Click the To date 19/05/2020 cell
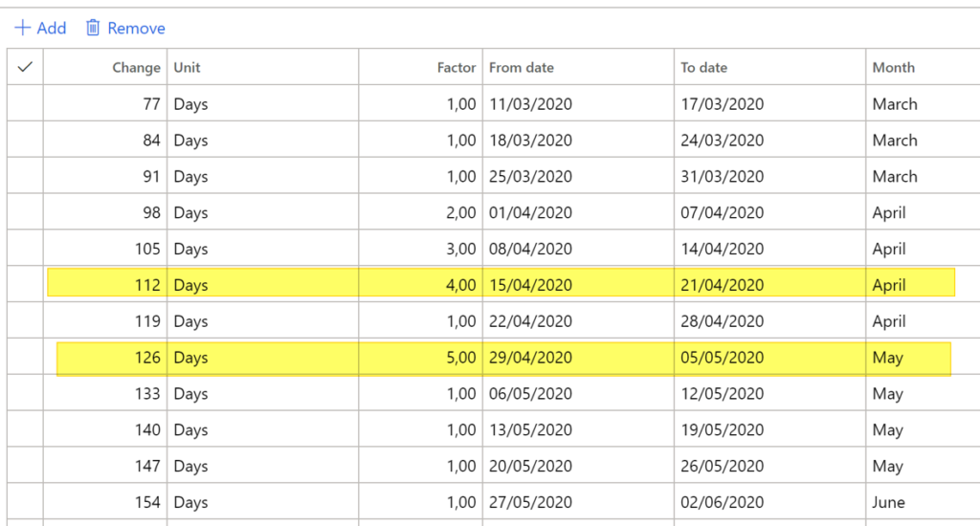 coord(770,429)
